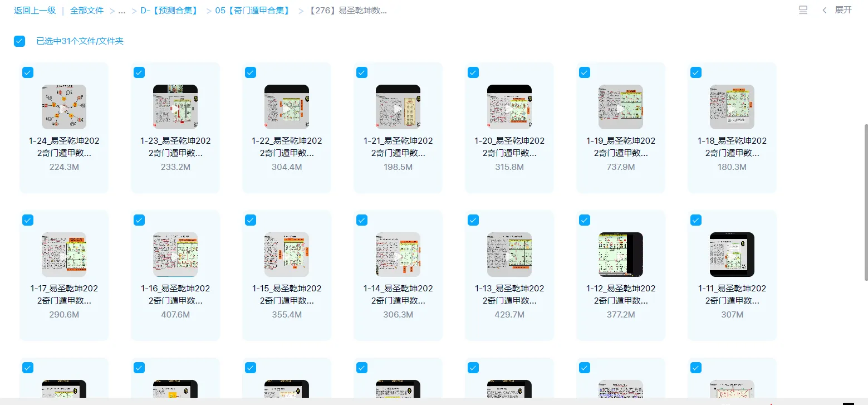This screenshot has width=868, height=405.
Task: Open the 1-23 video thumbnail
Action: pyautogui.click(x=175, y=107)
